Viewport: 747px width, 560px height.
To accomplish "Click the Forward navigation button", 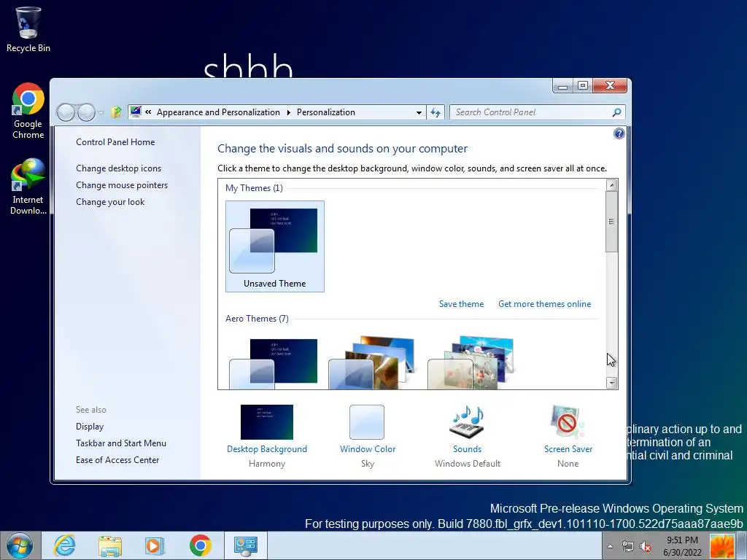I will [86, 112].
